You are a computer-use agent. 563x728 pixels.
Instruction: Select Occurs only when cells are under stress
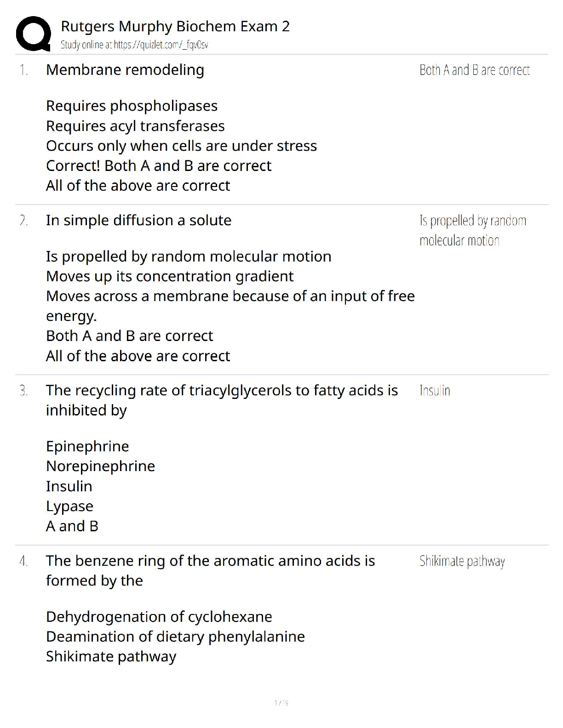coord(181,146)
